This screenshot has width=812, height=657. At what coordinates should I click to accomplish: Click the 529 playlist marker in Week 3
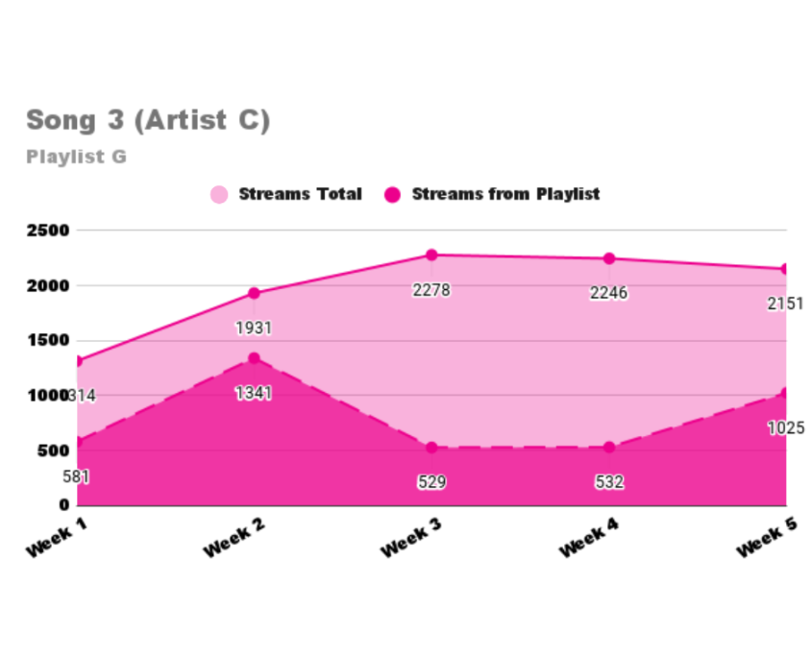[x=431, y=448]
